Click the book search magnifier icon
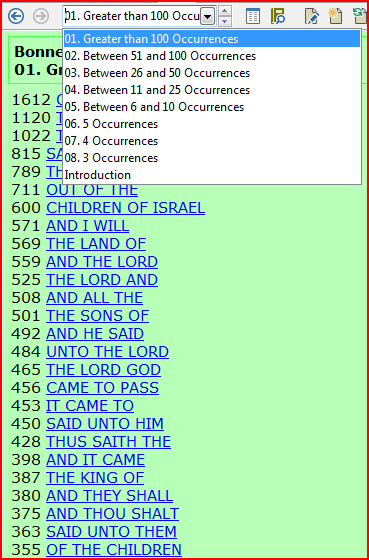Screen dimensions: 369x560 (x=278, y=16)
